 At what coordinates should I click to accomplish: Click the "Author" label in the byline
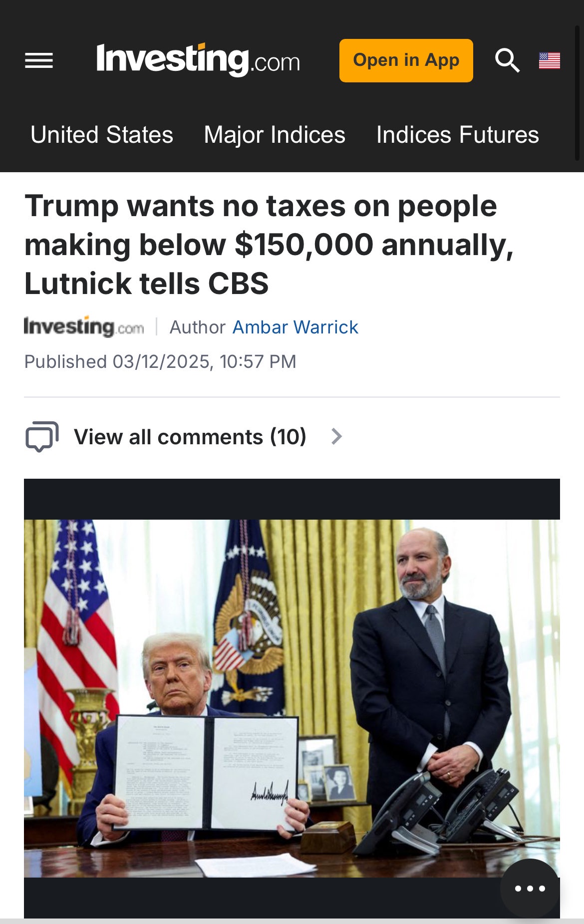pos(198,327)
